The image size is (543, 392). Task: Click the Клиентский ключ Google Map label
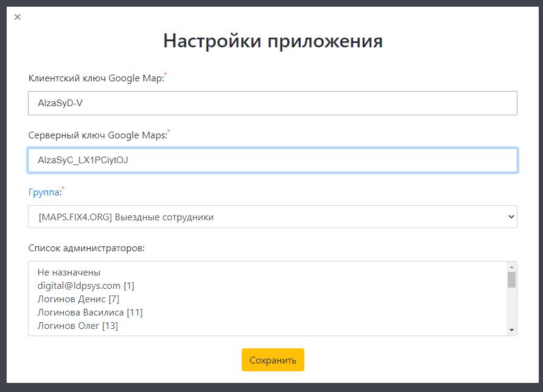[x=96, y=78]
